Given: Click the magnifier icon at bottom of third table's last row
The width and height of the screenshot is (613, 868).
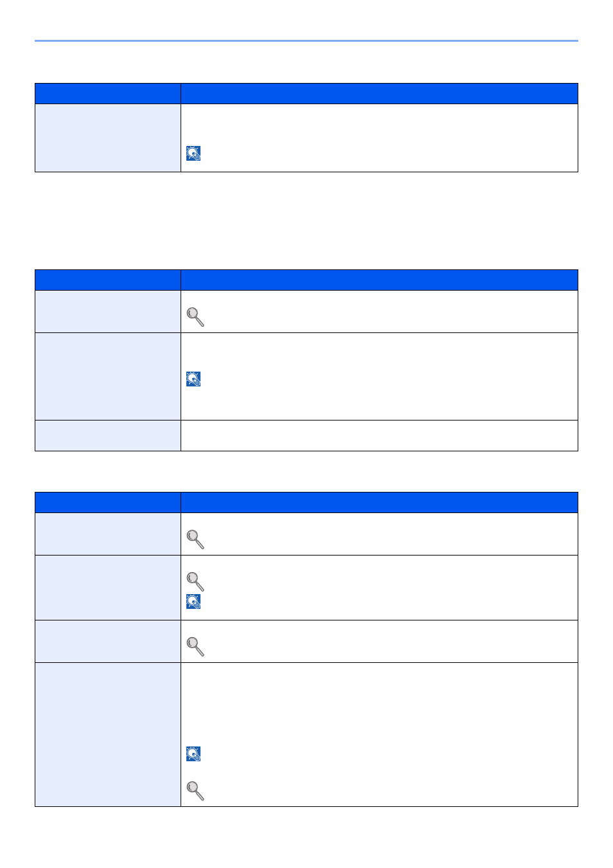Looking at the screenshot, I should point(195,790).
